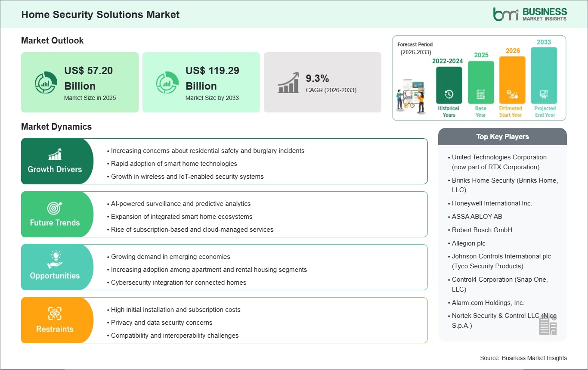Image resolution: width=588 pixels, height=370 pixels.
Task: Click the Home Security Solutions Market title
Action: click(x=100, y=14)
